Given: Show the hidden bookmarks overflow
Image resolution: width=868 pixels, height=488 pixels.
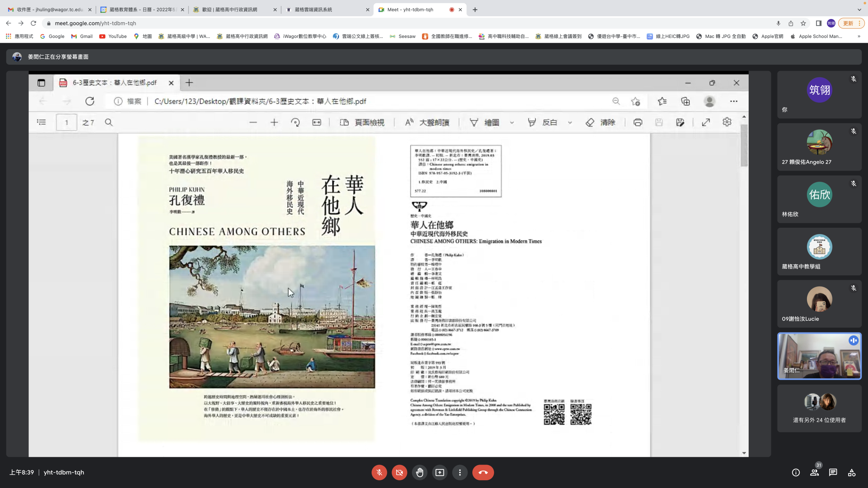Looking at the screenshot, I should 859,36.
